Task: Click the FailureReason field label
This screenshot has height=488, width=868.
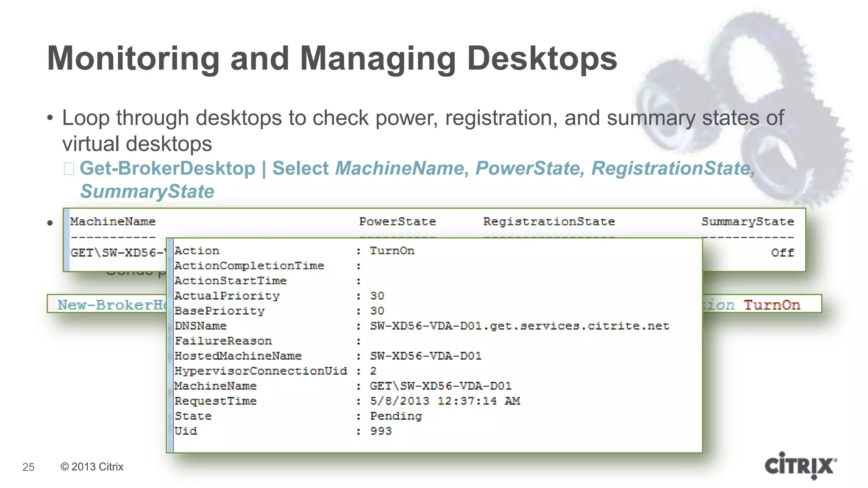Action: pos(223,341)
